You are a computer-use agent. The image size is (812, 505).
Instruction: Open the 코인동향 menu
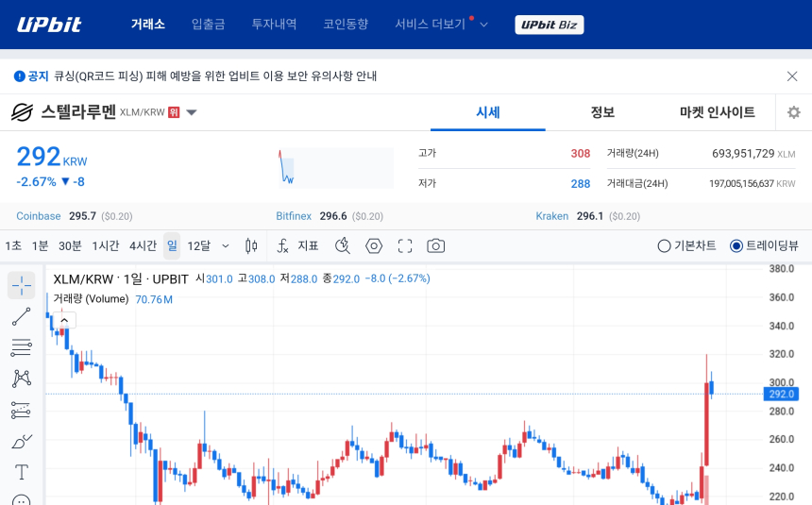click(346, 24)
